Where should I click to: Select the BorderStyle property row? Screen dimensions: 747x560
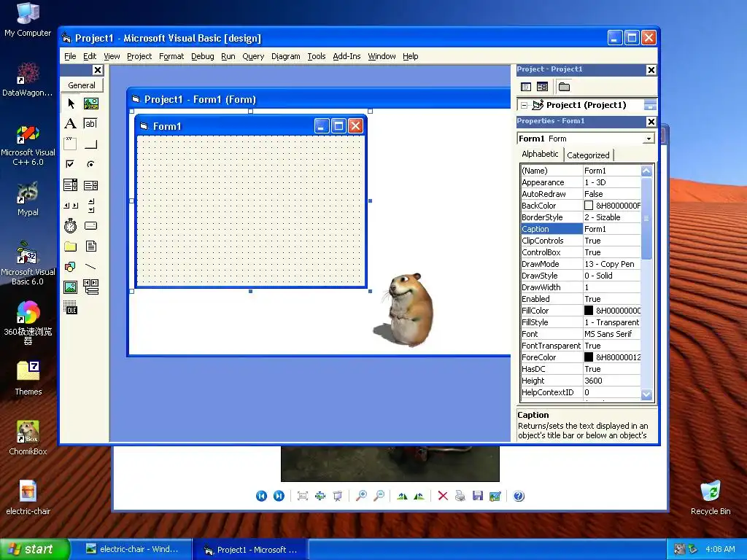(581, 217)
